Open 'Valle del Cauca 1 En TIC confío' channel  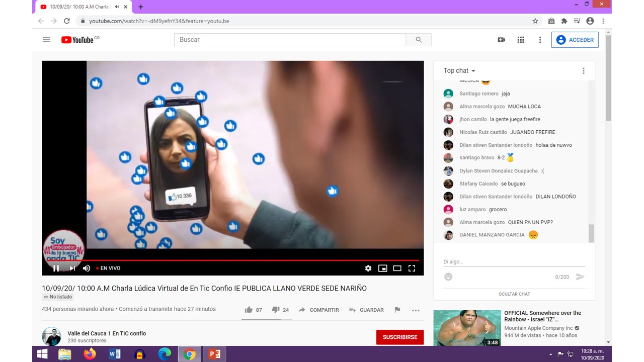pyautogui.click(x=107, y=333)
